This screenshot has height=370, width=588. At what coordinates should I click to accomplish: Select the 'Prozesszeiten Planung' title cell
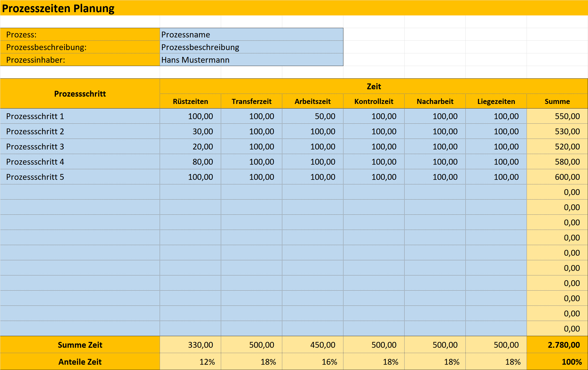[294, 8]
